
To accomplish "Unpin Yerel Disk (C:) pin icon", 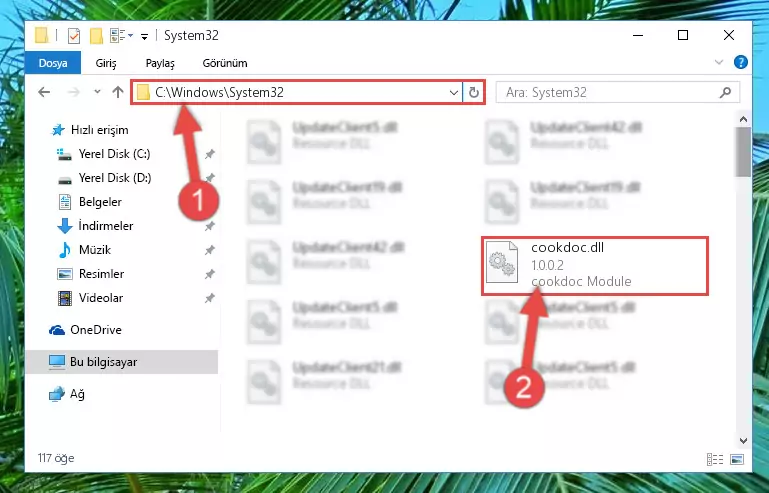I will tap(209, 154).
